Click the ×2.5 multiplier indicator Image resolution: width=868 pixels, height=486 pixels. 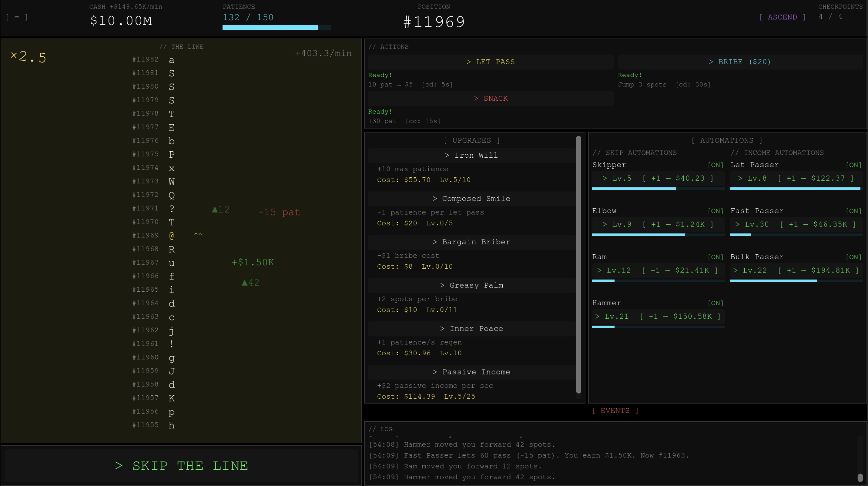[x=28, y=57]
